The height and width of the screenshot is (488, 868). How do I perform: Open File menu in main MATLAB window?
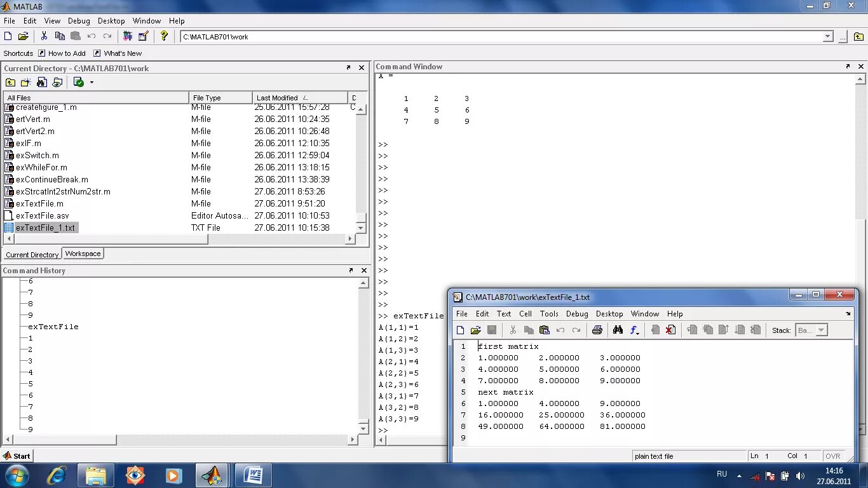[x=10, y=21]
